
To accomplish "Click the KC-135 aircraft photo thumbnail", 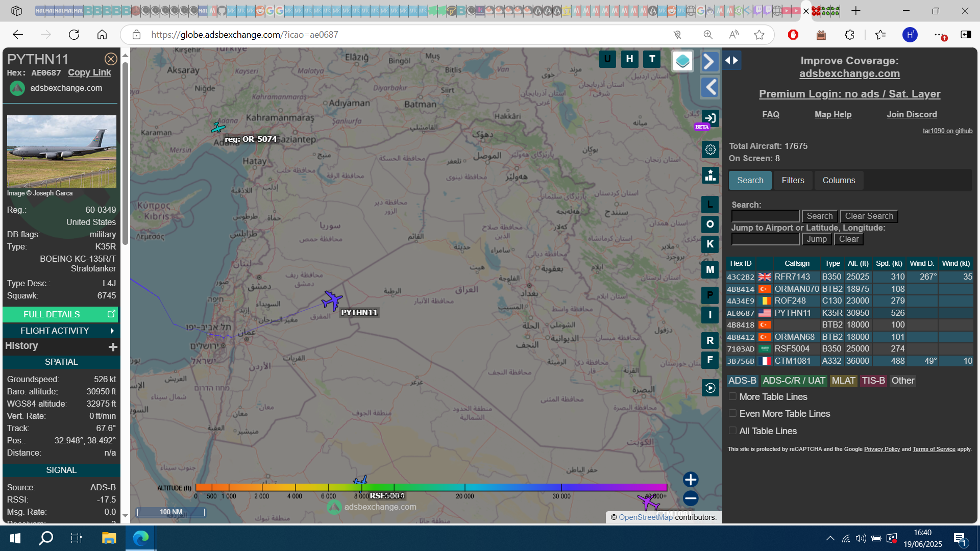I will (x=62, y=152).
